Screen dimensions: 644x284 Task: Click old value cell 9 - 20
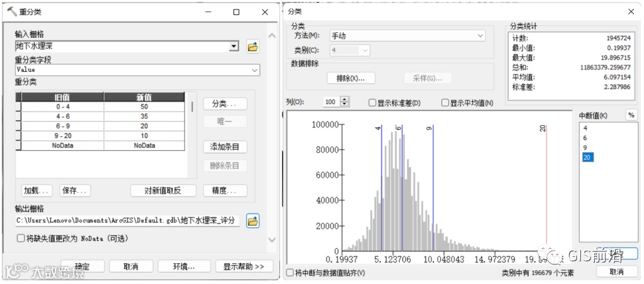pos(62,136)
